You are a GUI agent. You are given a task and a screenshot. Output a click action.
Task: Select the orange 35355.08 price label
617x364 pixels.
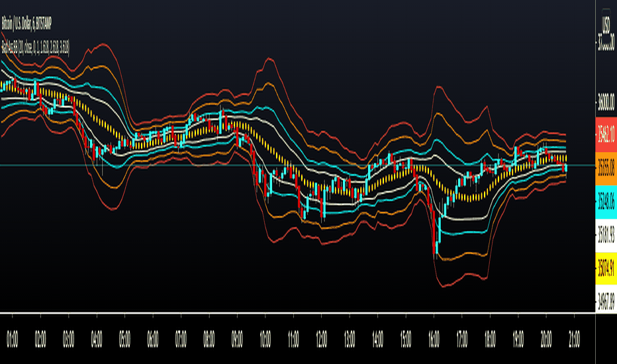tap(606, 168)
